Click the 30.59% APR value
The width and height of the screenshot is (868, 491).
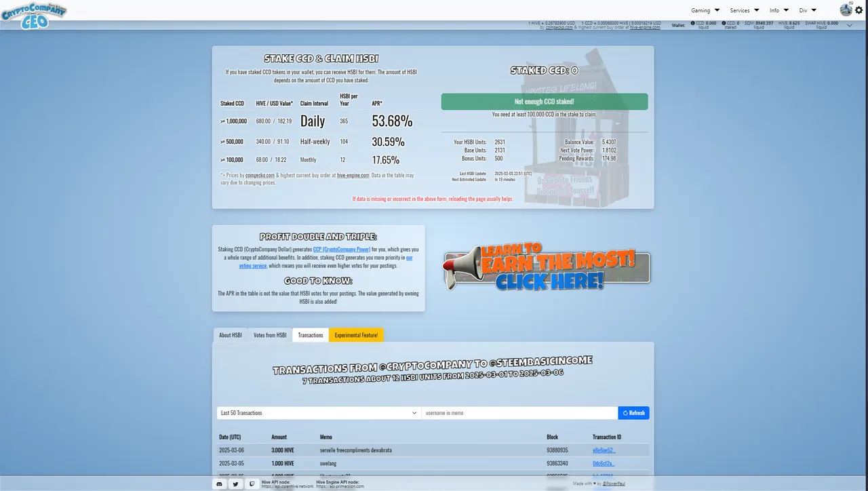point(388,142)
